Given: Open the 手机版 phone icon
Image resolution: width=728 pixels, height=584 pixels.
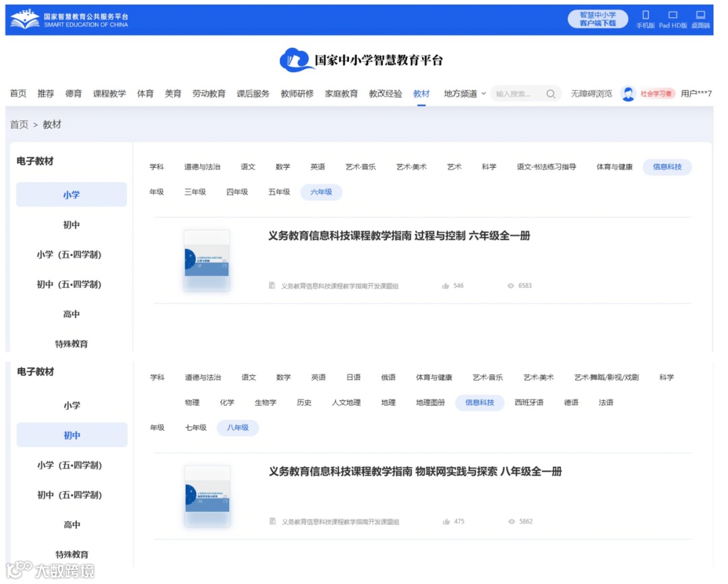Looking at the screenshot, I should pyautogui.click(x=645, y=15).
